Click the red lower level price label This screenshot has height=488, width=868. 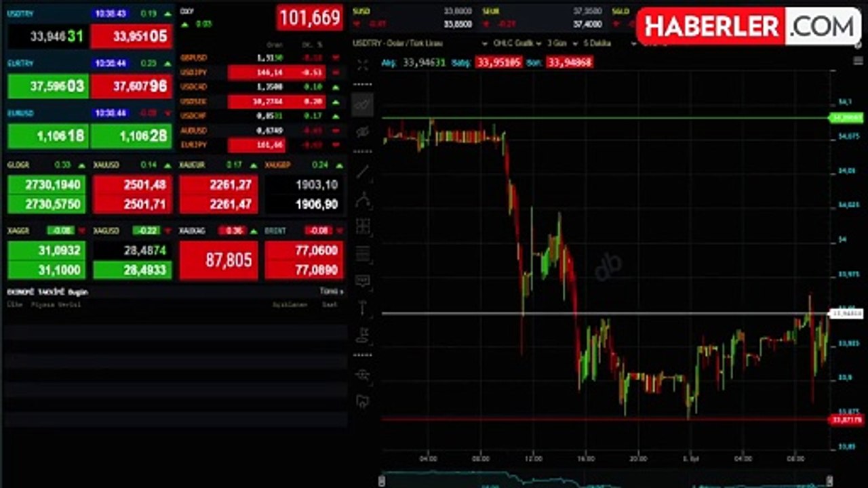coord(847,420)
